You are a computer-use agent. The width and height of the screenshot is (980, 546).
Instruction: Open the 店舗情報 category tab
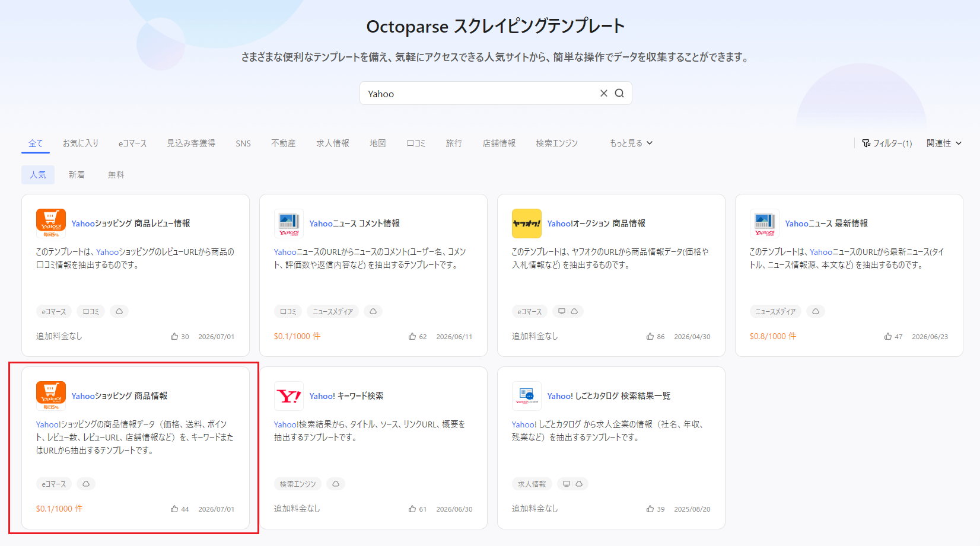tap(499, 143)
